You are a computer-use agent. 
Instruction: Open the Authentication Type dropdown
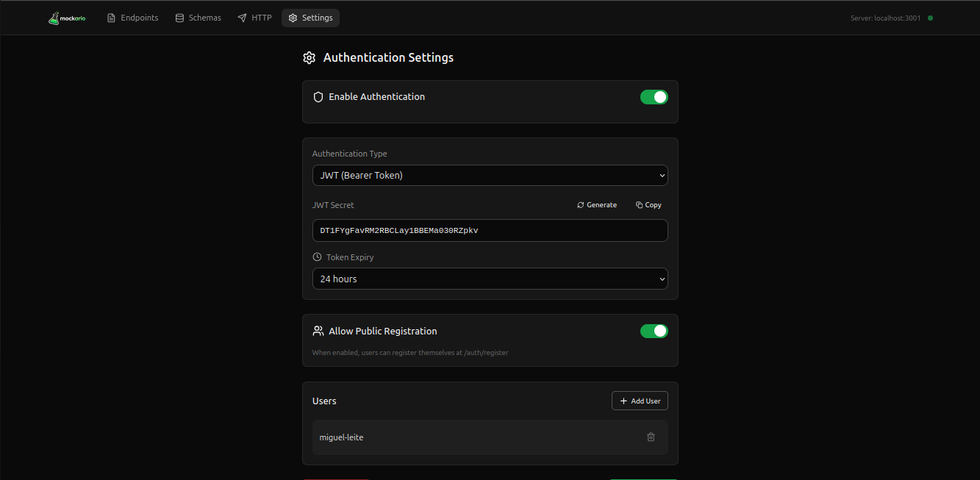tap(490, 176)
